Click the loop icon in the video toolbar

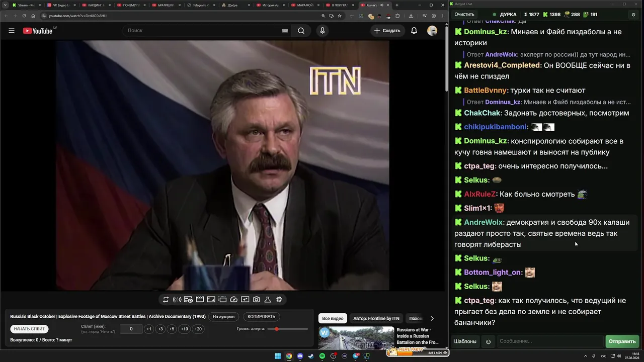(x=166, y=300)
